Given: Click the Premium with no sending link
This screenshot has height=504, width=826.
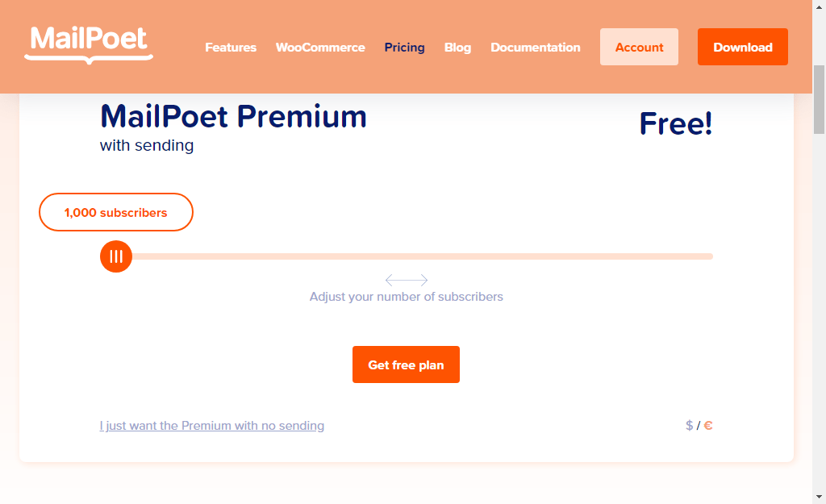Looking at the screenshot, I should pos(211,426).
